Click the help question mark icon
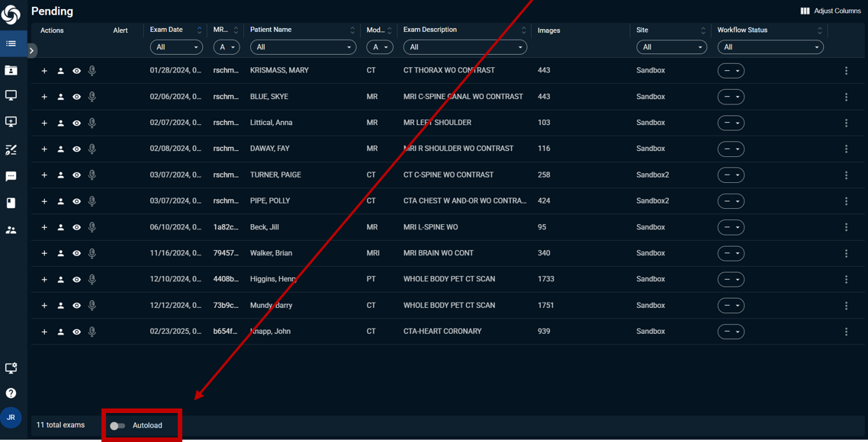The image size is (868, 442). (11, 393)
